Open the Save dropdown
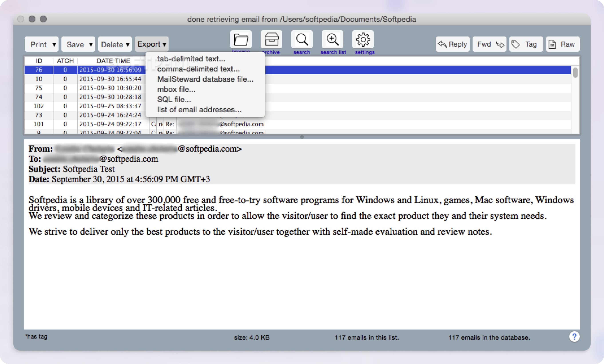The height and width of the screenshot is (364, 604). (78, 44)
